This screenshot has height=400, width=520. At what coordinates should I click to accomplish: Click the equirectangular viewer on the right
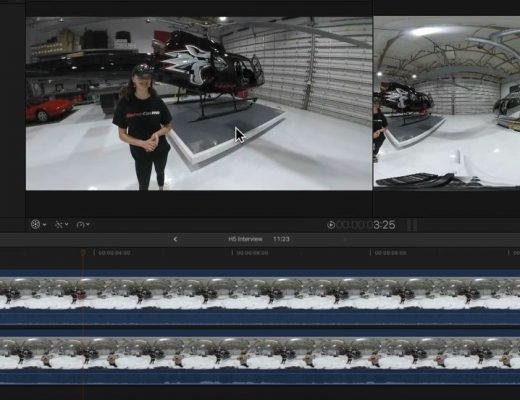[x=447, y=102]
